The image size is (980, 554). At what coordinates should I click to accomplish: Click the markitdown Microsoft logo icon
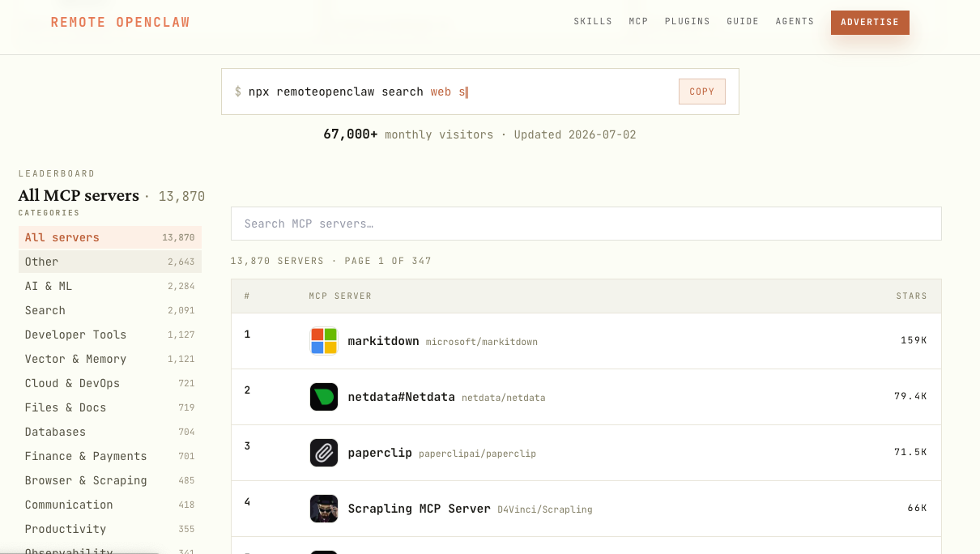tap(324, 341)
